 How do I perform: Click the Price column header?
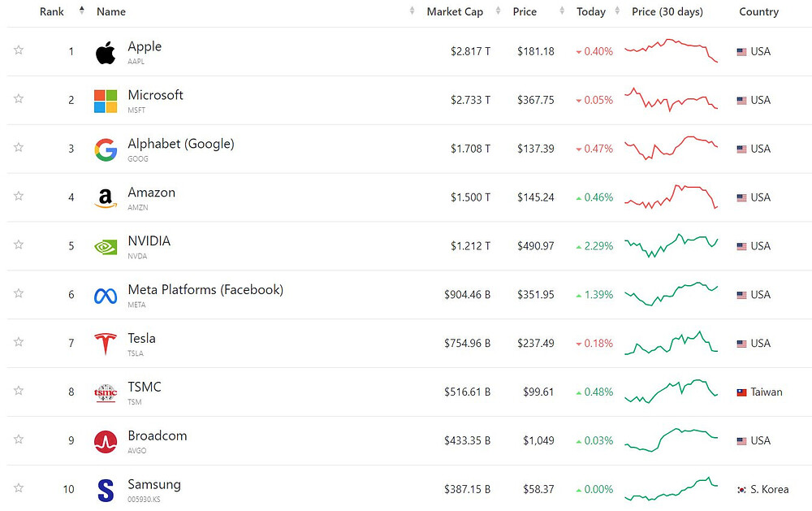pyautogui.click(x=525, y=11)
